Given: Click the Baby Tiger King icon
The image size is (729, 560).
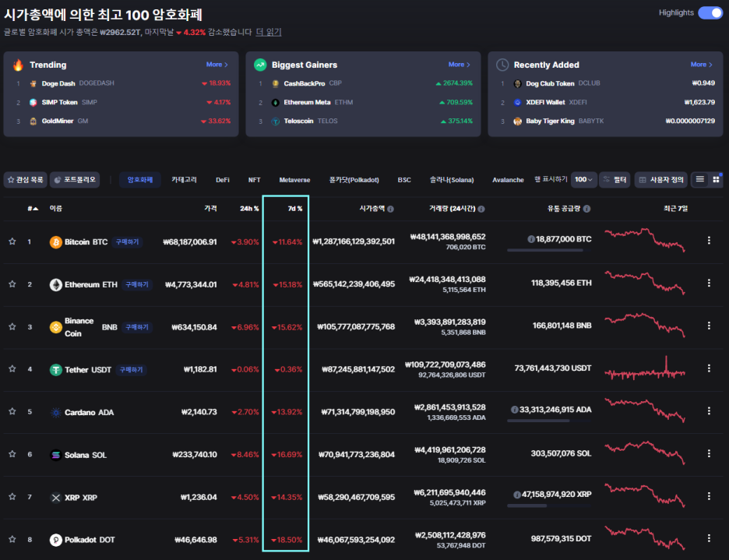Looking at the screenshot, I should coord(517,122).
